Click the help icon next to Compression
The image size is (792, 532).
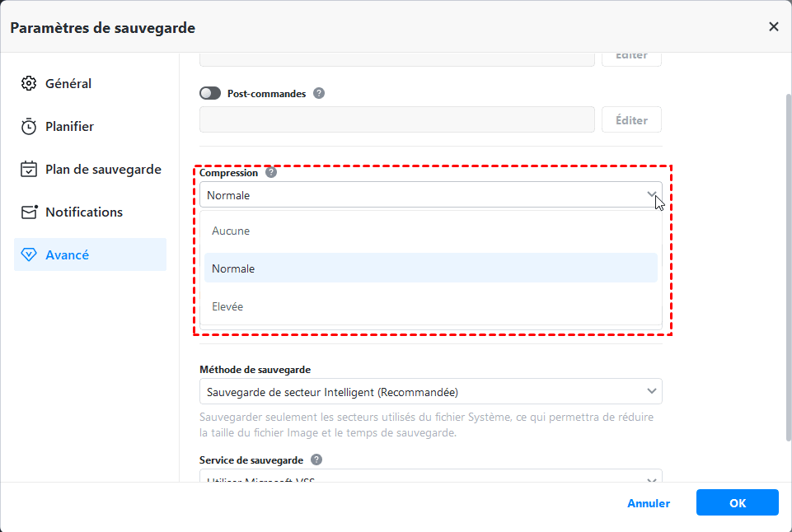pyautogui.click(x=271, y=173)
